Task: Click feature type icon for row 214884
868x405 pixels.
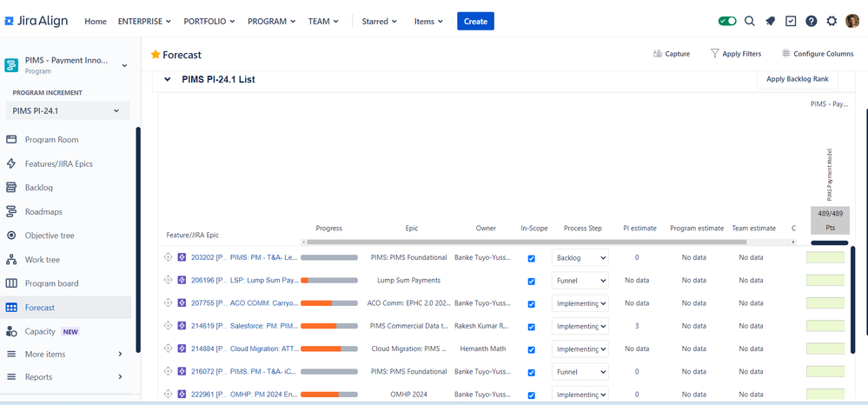Action: click(x=181, y=349)
